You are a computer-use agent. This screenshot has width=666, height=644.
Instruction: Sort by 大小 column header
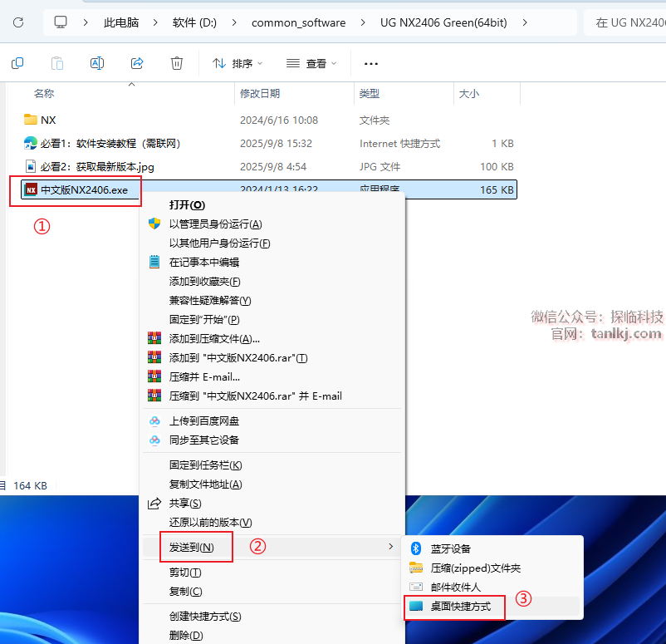pyautogui.click(x=469, y=94)
